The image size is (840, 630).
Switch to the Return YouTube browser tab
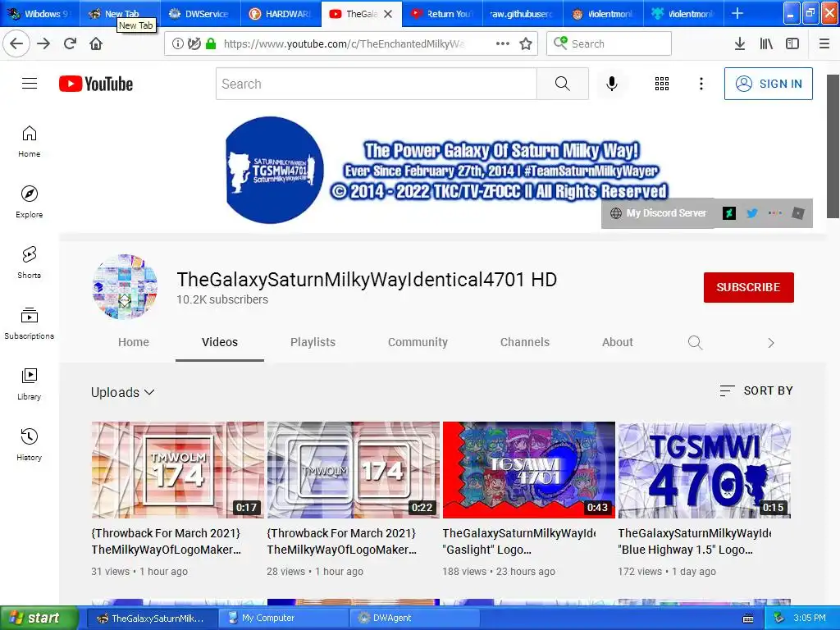[442, 14]
